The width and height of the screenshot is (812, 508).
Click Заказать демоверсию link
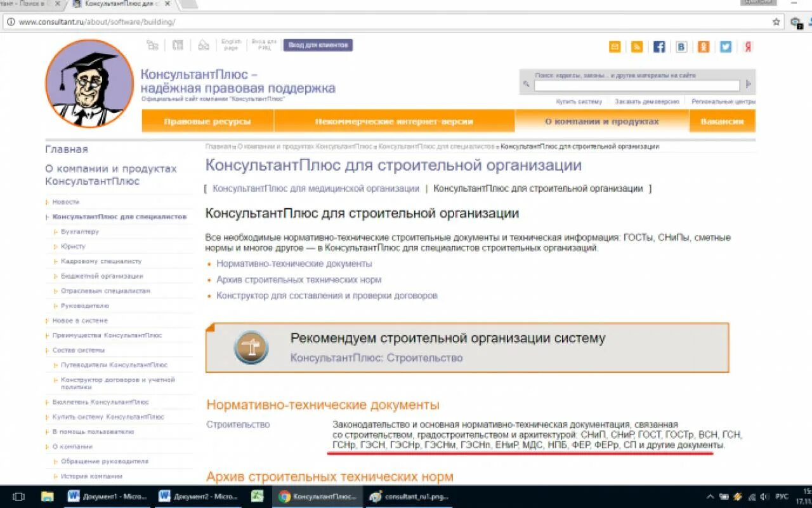pyautogui.click(x=647, y=102)
